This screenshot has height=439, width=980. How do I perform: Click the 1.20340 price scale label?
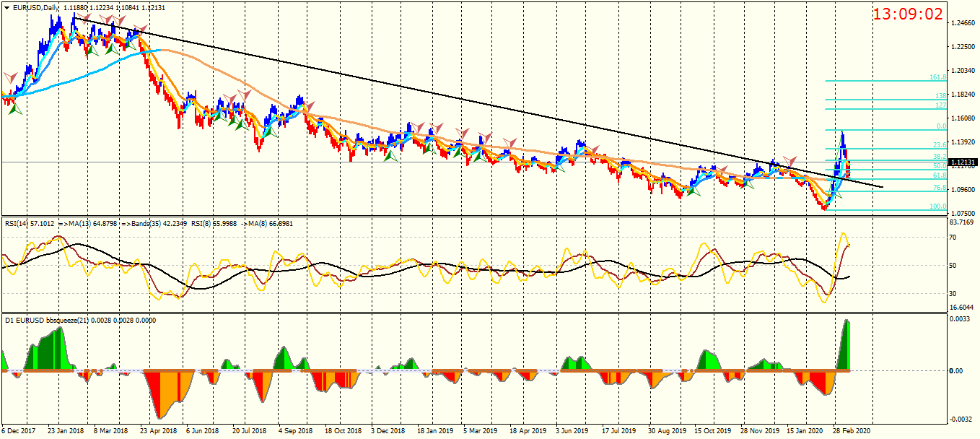[x=963, y=71]
